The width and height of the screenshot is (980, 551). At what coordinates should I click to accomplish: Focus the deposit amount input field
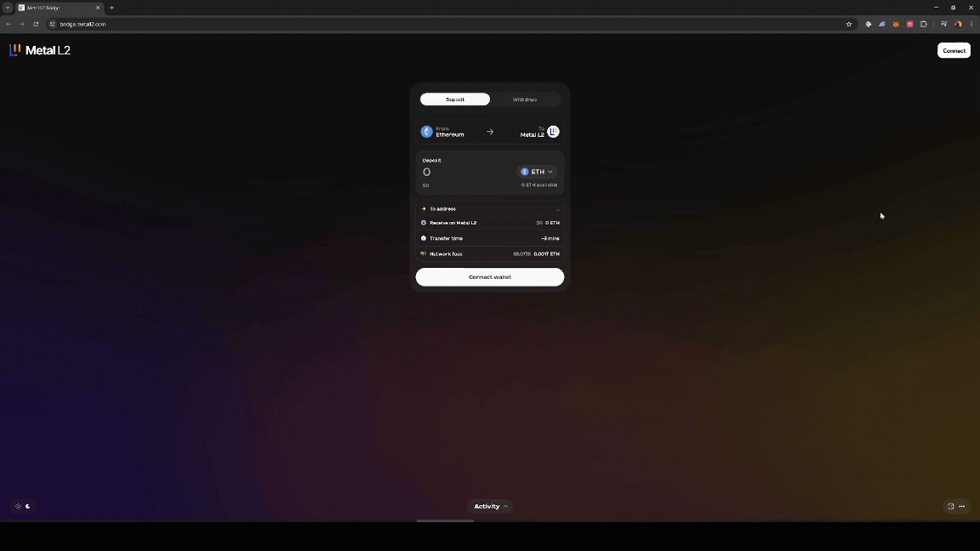click(465, 172)
